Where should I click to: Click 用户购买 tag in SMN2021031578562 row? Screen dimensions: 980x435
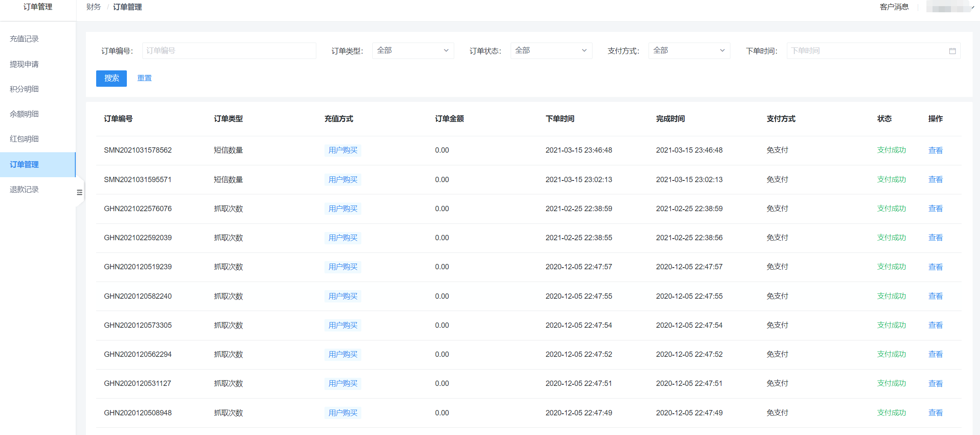pos(343,150)
